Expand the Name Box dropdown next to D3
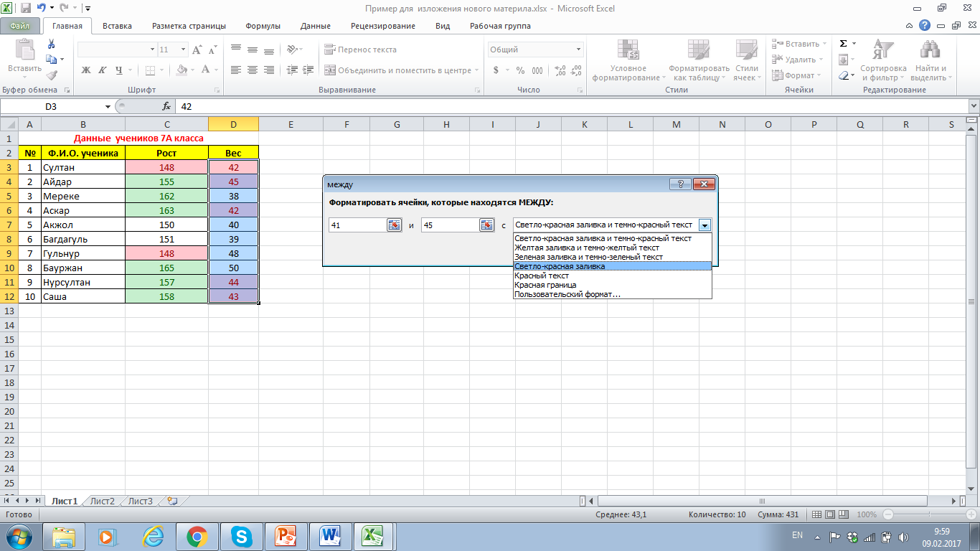The width and height of the screenshot is (980, 551). coord(108,106)
